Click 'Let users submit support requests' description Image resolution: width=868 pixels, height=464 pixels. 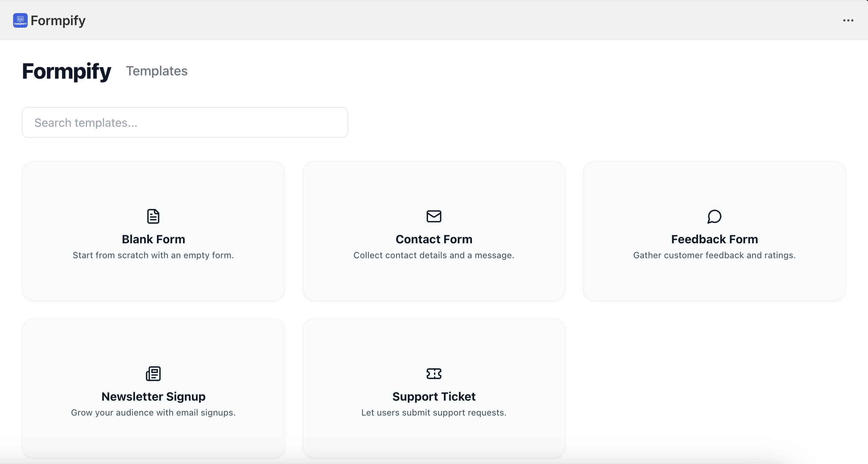coord(434,413)
